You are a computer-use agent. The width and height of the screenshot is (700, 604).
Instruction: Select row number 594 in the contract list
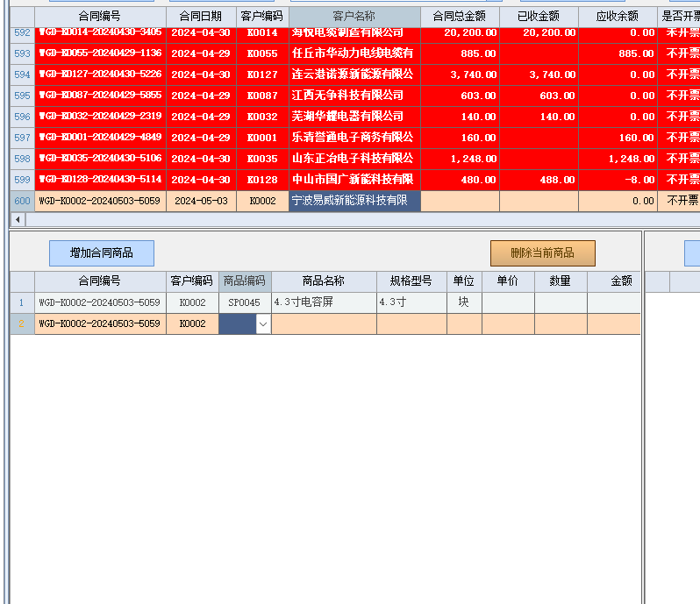tap(22, 75)
